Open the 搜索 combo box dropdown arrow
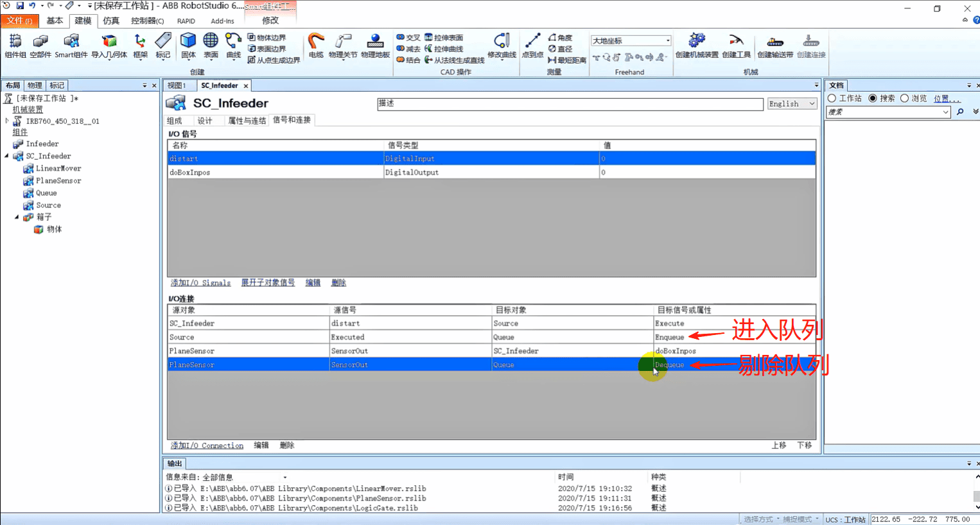980x525 pixels. coord(945,112)
